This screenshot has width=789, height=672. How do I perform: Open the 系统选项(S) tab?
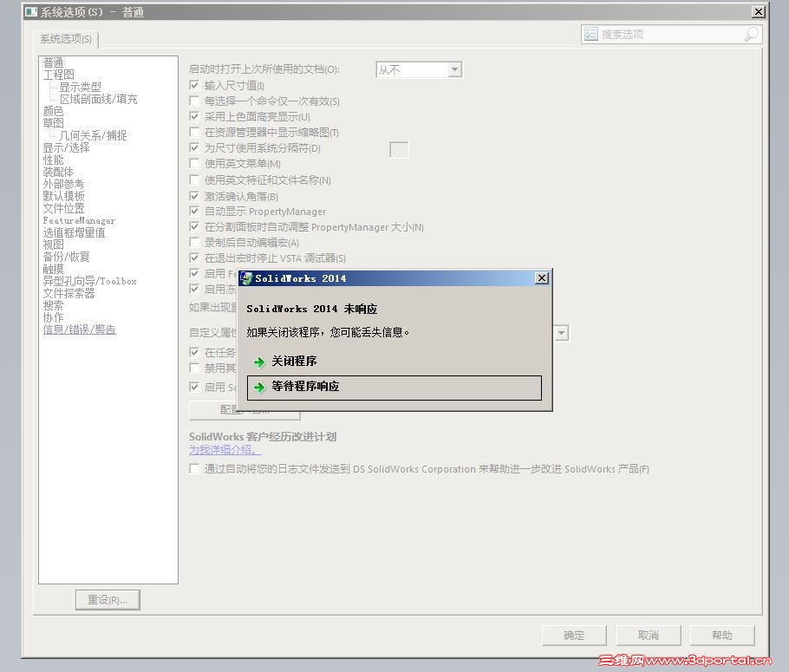tap(66, 39)
